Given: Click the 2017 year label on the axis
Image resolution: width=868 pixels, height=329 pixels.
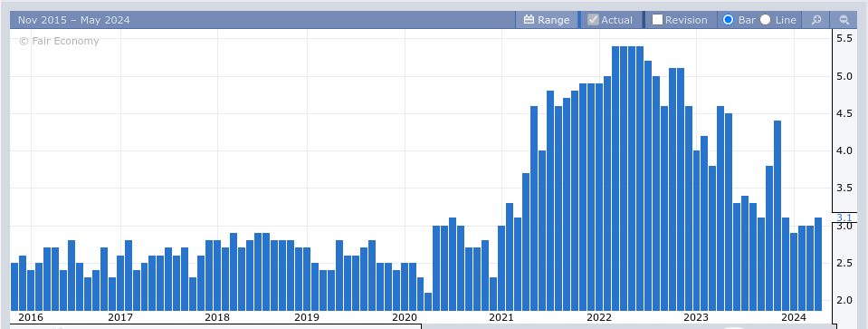Looking at the screenshot, I should [x=120, y=317].
